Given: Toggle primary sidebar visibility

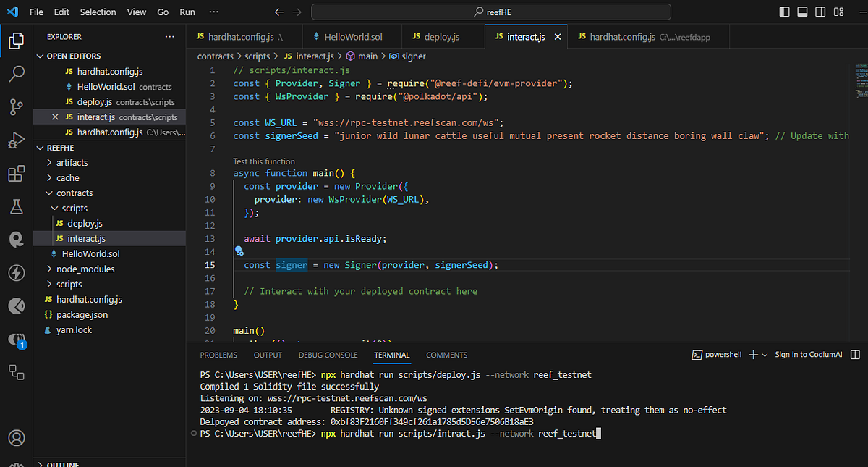Looking at the screenshot, I should (x=785, y=12).
